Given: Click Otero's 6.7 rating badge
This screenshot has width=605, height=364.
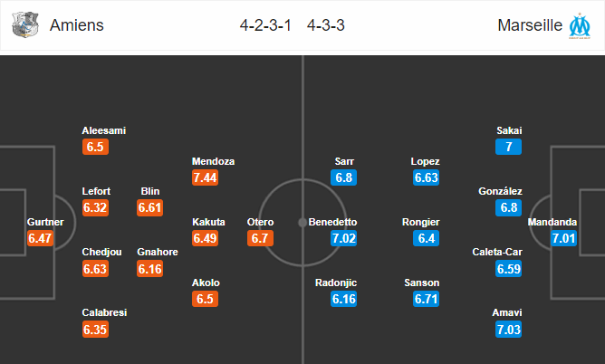Looking at the screenshot, I should click(260, 238).
